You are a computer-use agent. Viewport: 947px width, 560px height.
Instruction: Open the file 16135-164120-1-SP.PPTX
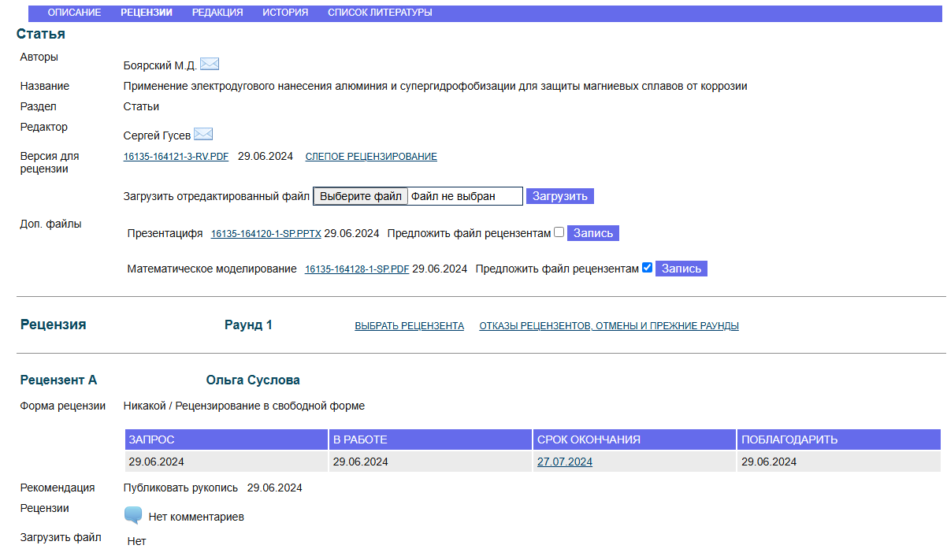click(266, 234)
